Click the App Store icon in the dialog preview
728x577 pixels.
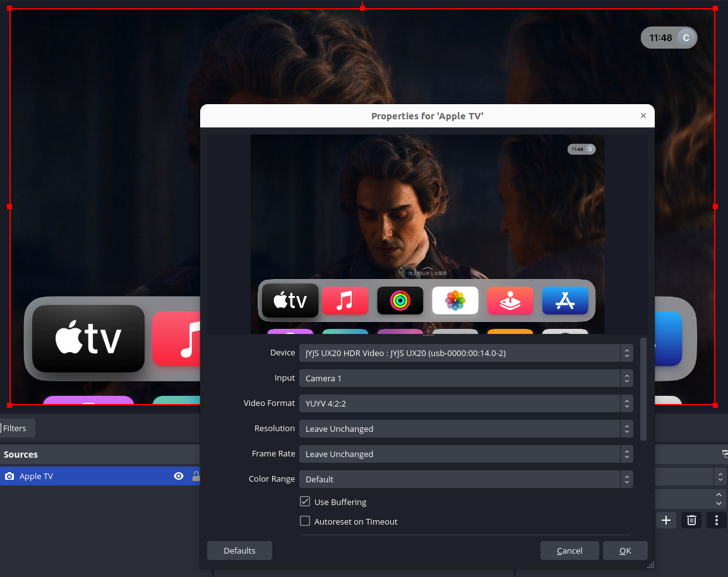click(564, 300)
